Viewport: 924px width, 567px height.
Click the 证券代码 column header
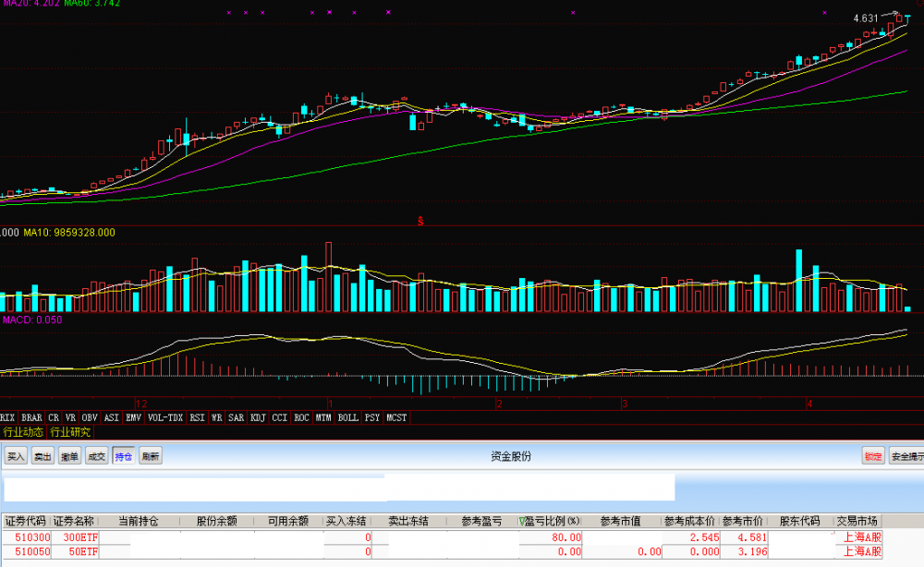coord(25,521)
